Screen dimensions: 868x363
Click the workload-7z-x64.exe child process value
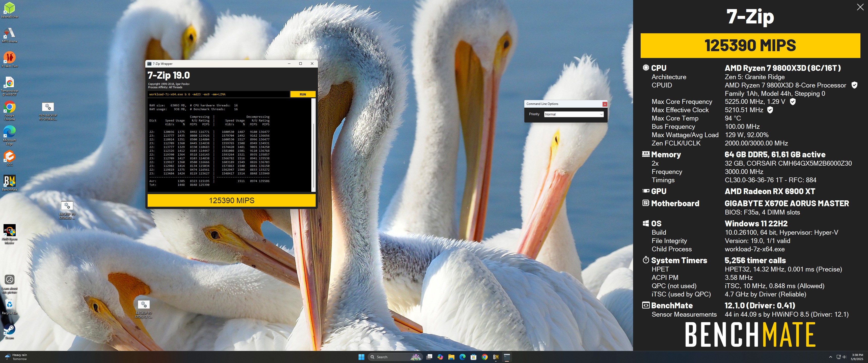755,249
